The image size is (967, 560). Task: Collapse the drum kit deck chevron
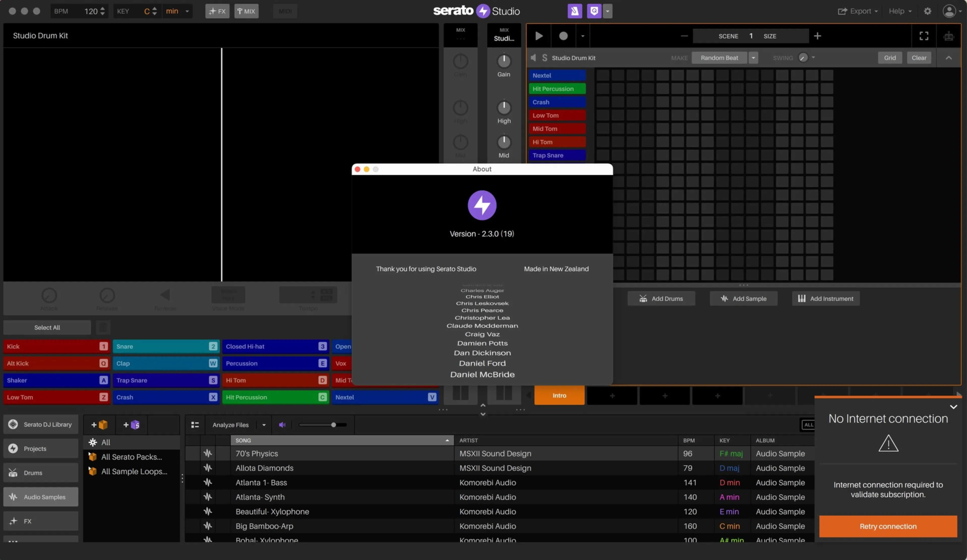949,58
